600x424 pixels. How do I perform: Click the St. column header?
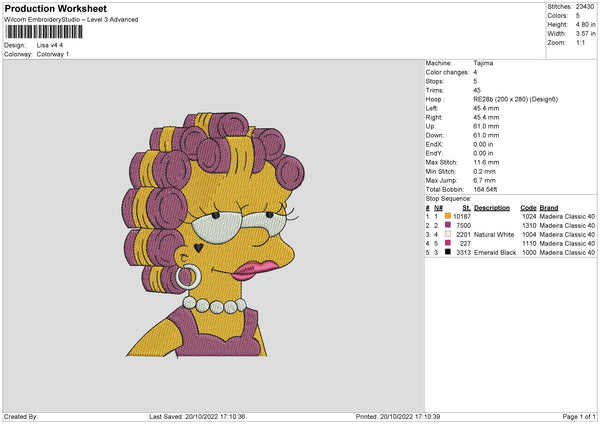[x=466, y=208]
